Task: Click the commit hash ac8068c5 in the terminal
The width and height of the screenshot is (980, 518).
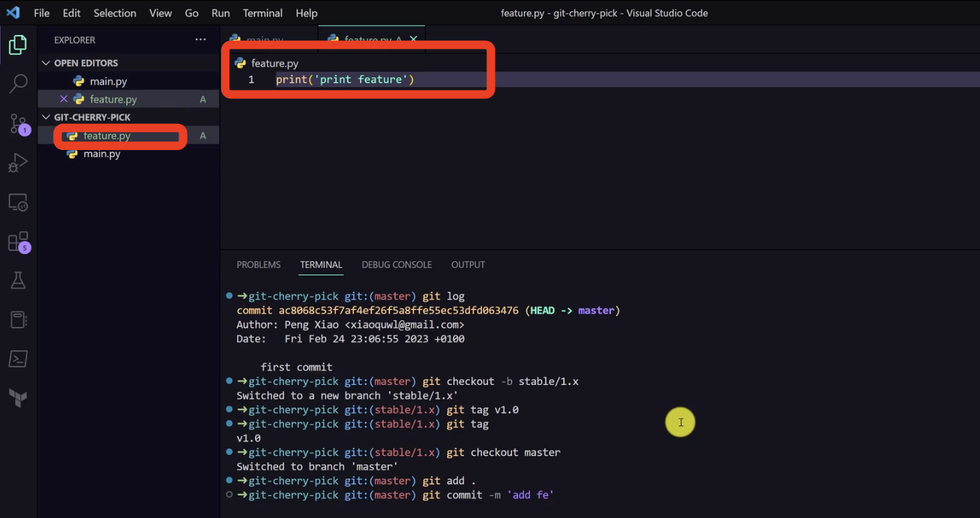Action: (x=399, y=311)
